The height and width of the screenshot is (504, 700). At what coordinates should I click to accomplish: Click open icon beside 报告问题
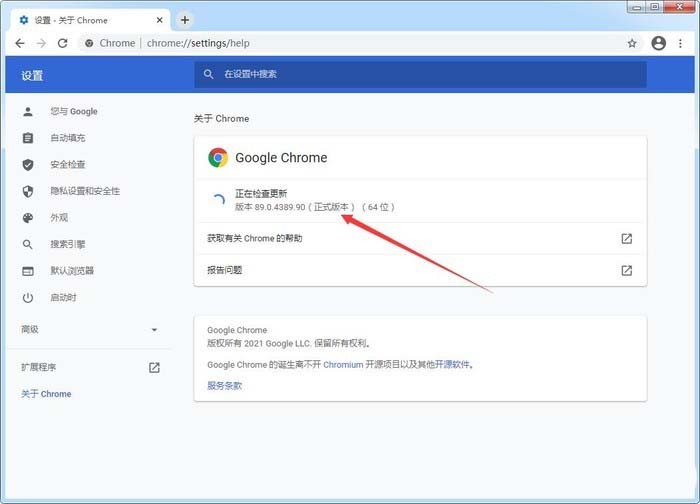(x=626, y=270)
